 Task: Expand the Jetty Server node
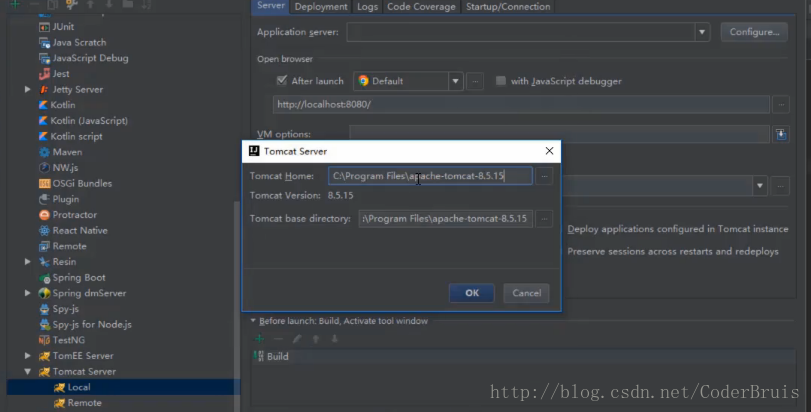[x=27, y=89]
